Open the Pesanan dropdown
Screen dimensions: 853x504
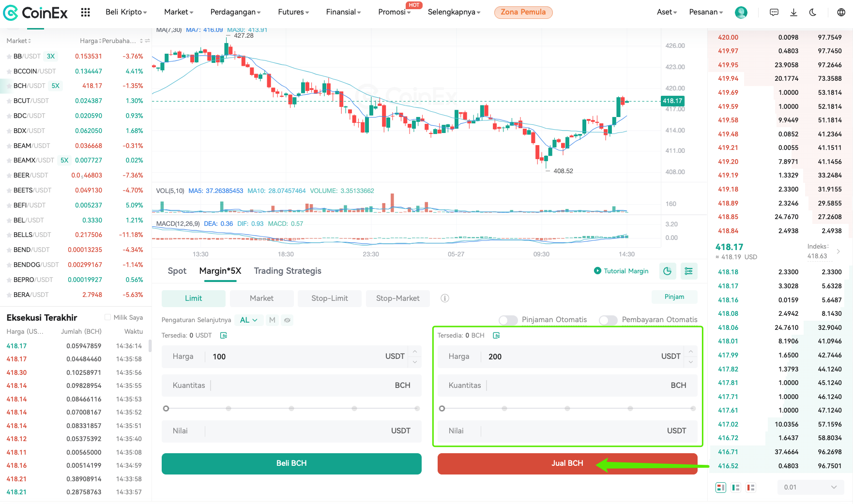pos(706,12)
